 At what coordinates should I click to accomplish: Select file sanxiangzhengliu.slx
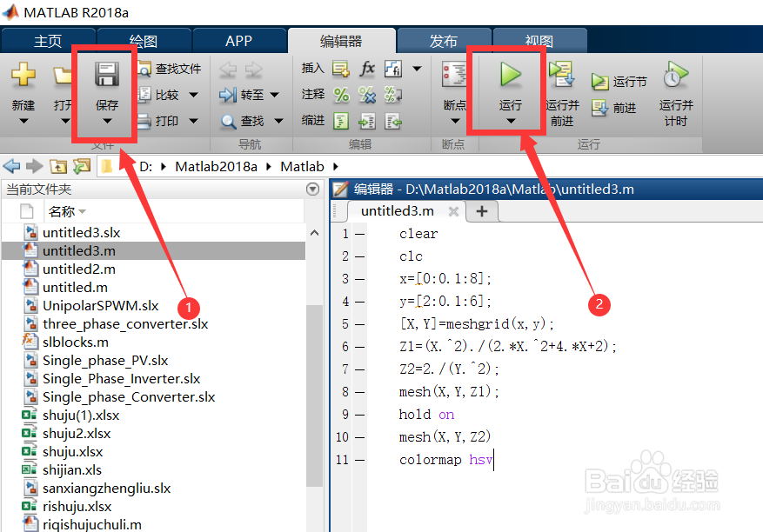[x=106, y=489]
